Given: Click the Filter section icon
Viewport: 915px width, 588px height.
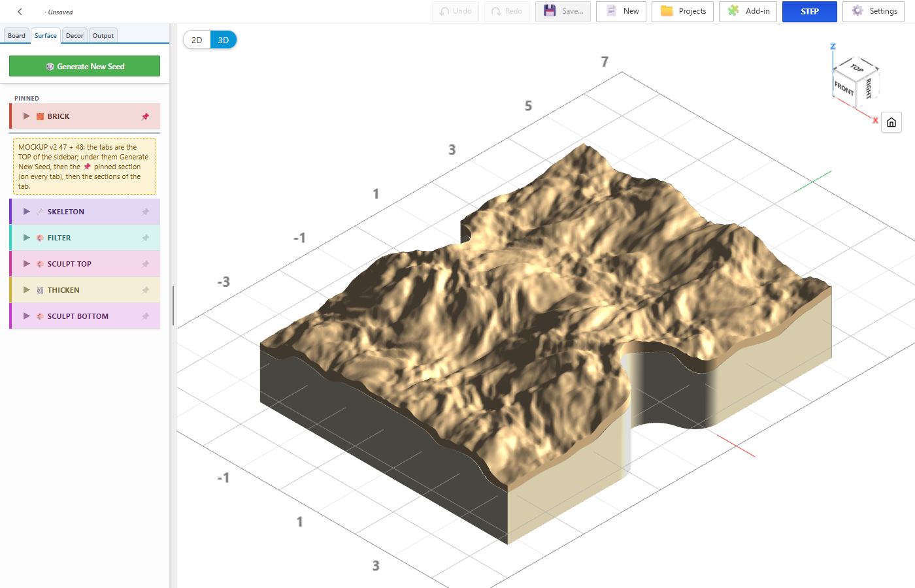Looking at the screenshot, I should 40,238.
